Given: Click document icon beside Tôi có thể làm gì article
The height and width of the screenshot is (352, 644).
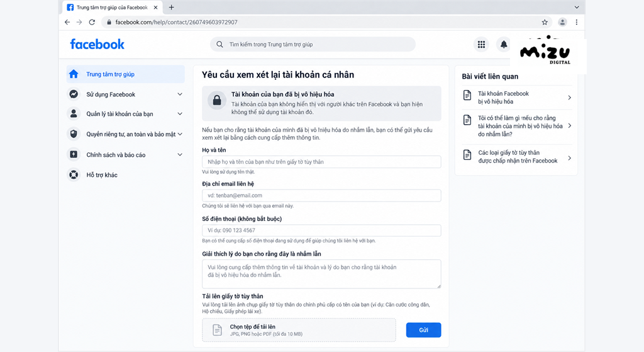Looking at the screenshot, I should click(467, 120).
